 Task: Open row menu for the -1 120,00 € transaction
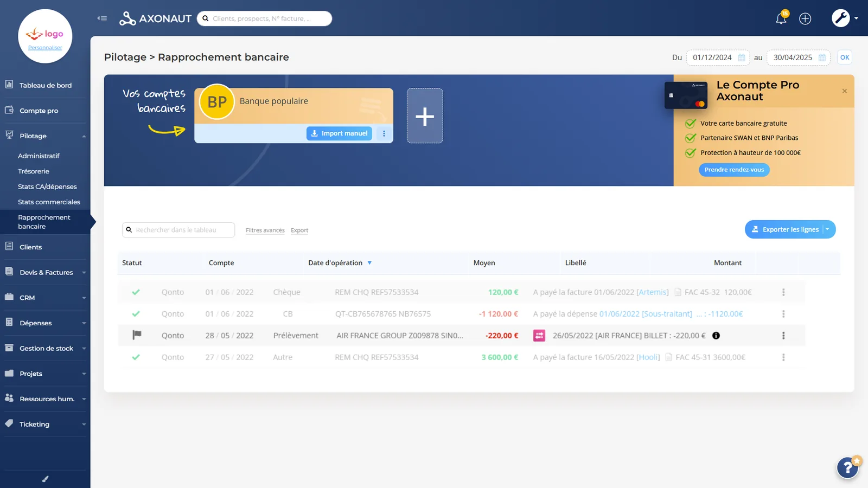(x=783, y=314)
